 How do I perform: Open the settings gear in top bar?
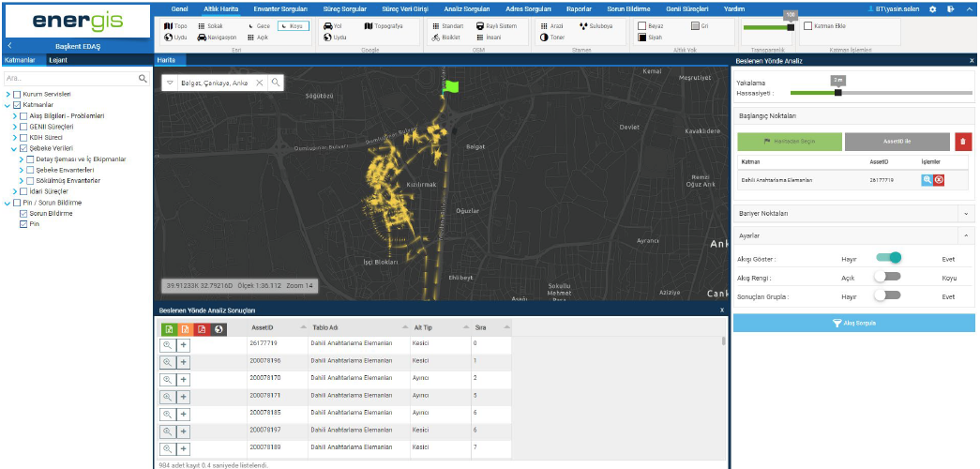[x=933, y=9]
